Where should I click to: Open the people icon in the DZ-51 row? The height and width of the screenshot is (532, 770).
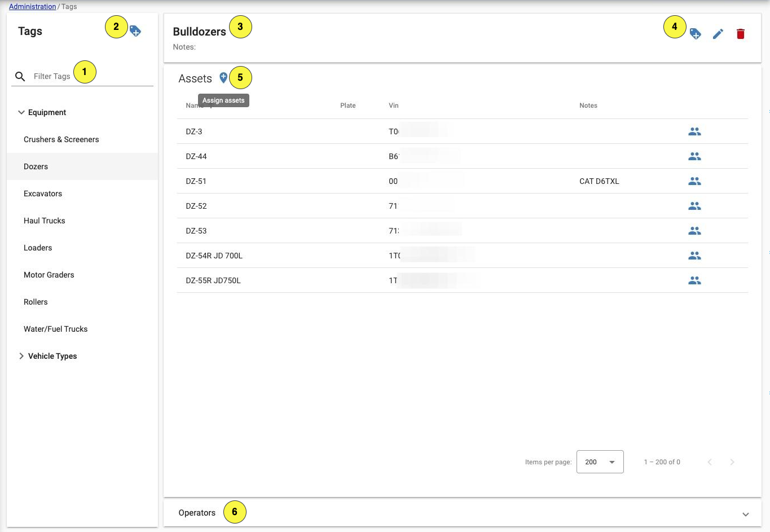(694, 181)
